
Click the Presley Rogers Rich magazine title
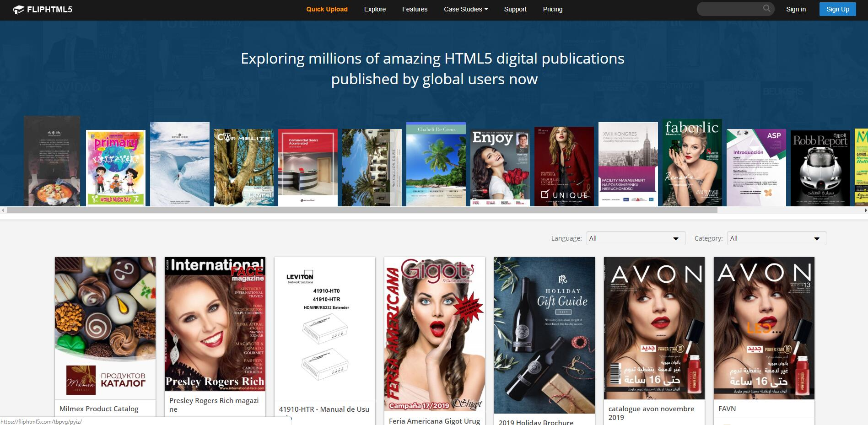coord(214,405)
